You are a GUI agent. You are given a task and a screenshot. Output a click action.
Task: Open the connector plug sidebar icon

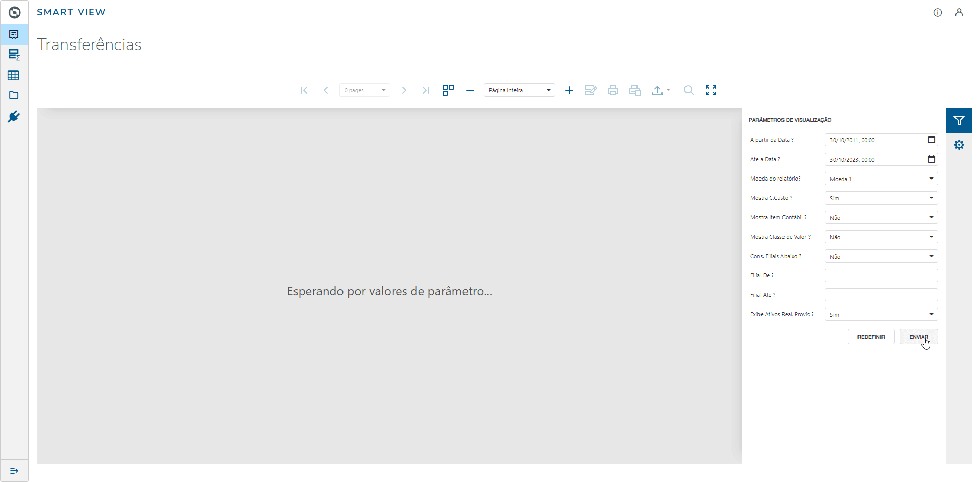[14, 117]
